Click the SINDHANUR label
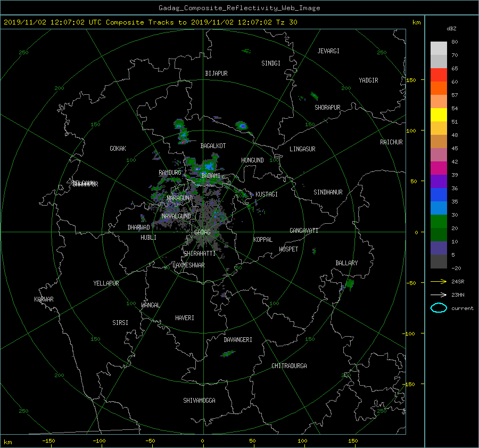This screenshot has width=479, height=448. [x=328, y=192]
